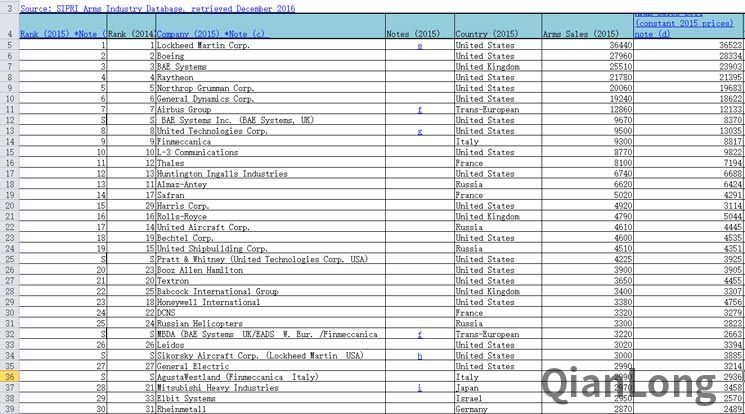Select row header 20
745x414 pixels.
click(10, 206)
